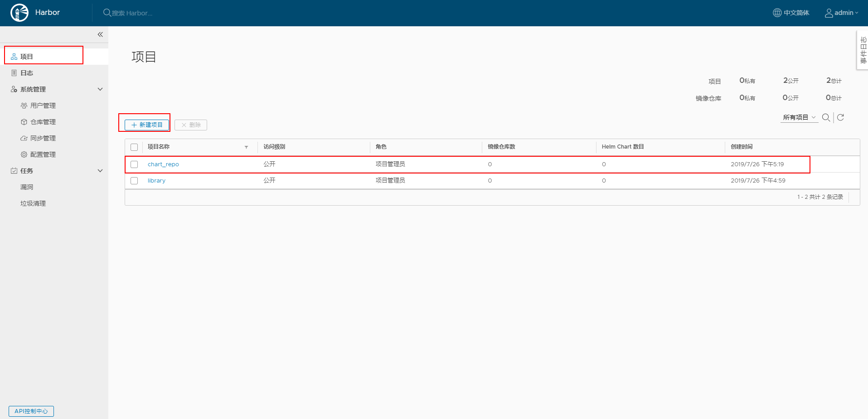The height and width of the screenshot is (419, 868).
Task: Open the admin account dropdown
Action: tap(841, 12)
